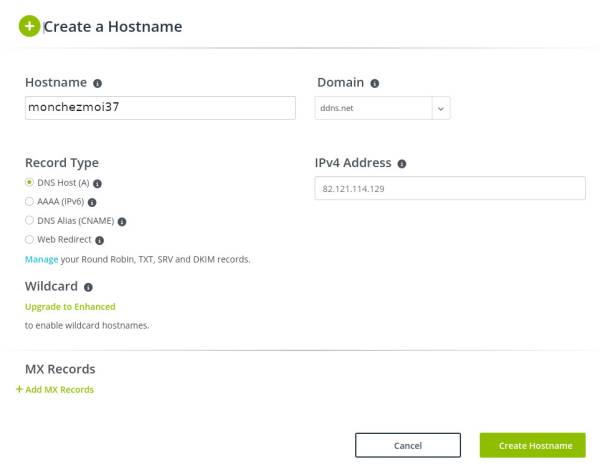Click the Upgrade to Enhanced link
The width and height of the screenshot is (600, 467).
tap(70, 306)
